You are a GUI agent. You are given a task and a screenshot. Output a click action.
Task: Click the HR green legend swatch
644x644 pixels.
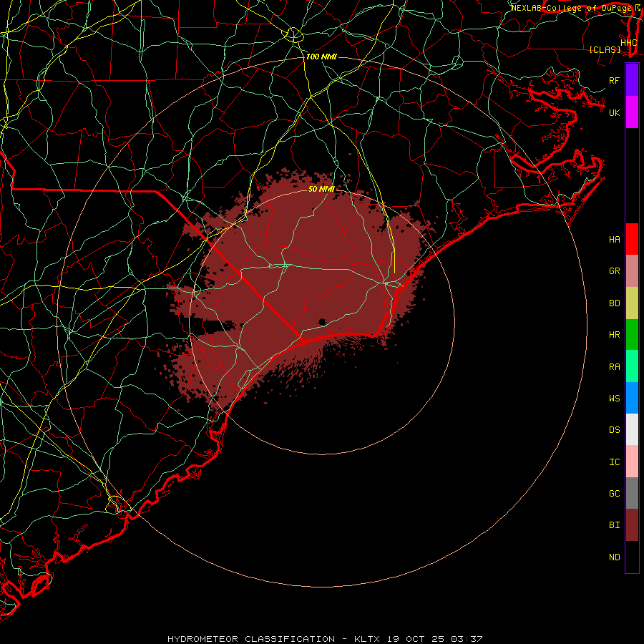[x=632, y=335]
